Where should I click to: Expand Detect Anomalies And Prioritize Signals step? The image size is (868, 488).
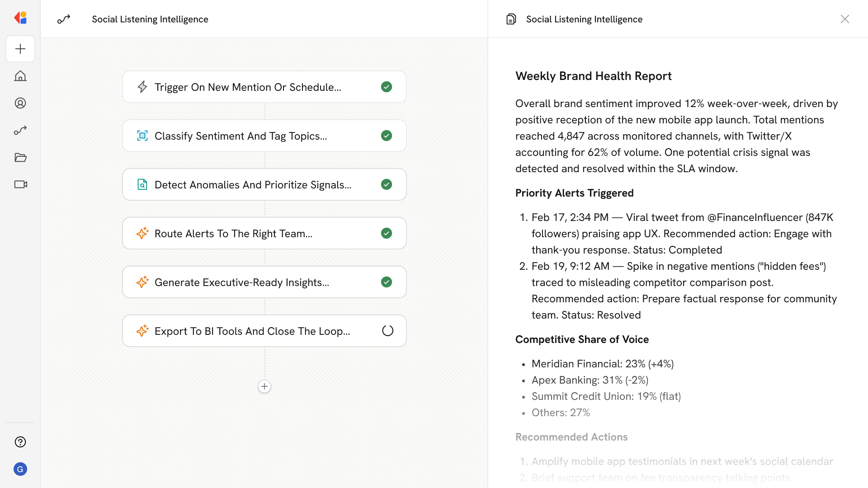click(x=253, y=184)
